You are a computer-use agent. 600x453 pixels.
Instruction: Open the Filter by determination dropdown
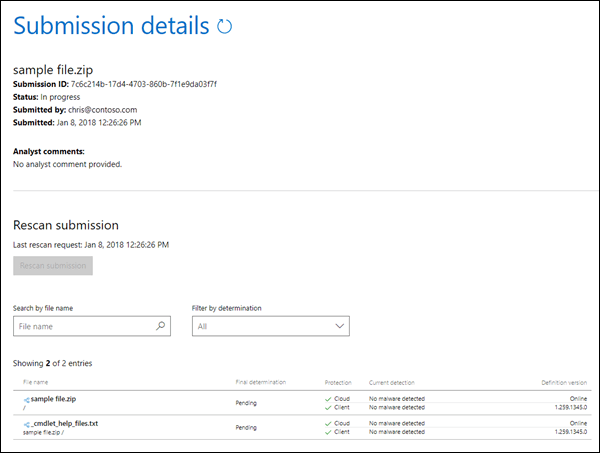click(270, 326)
